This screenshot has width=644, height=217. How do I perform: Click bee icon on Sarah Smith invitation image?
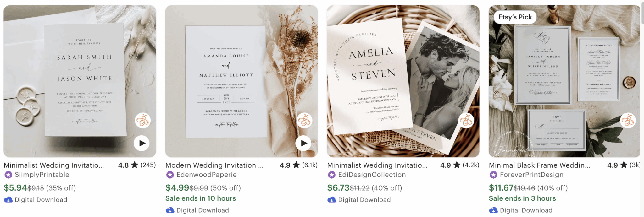point(143,121)
